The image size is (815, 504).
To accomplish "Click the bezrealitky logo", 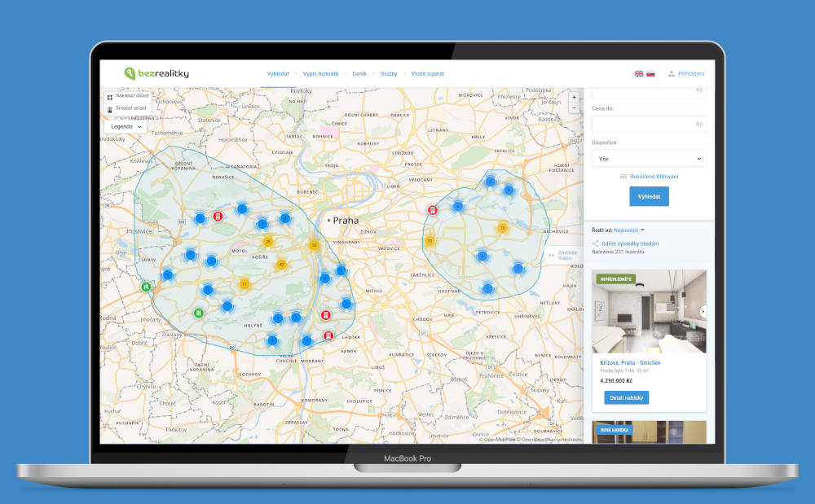I will (x=156, y=73).
